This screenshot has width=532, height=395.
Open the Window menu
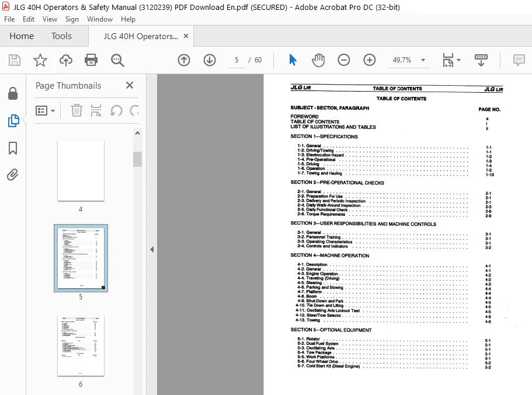point(100,19)
